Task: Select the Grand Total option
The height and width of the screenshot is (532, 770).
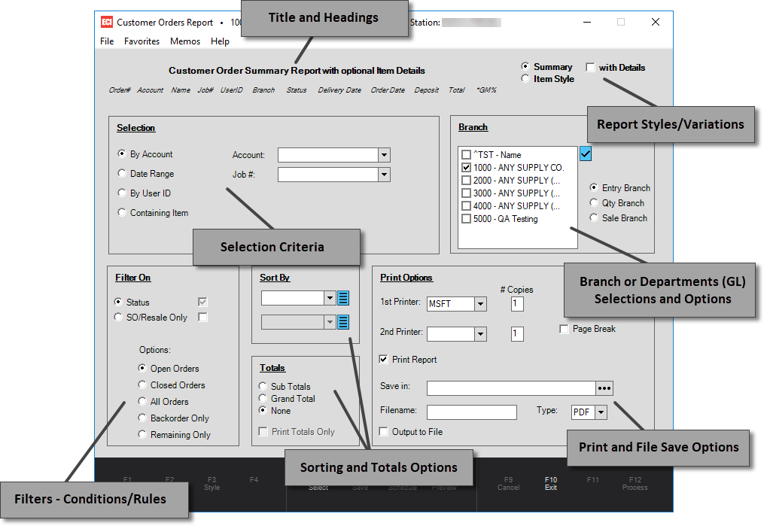Action: pyautogui.click(x=263, y=399)
